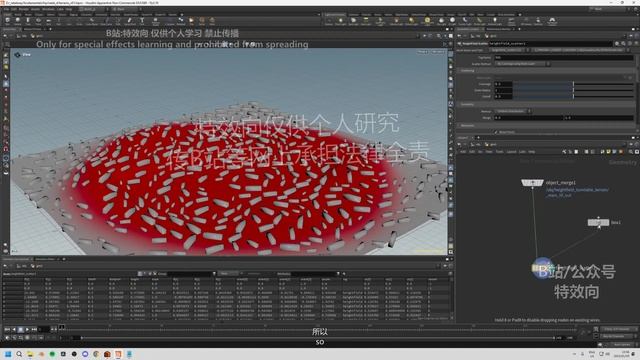Add a Spot Light from shelf

[353, 20]
